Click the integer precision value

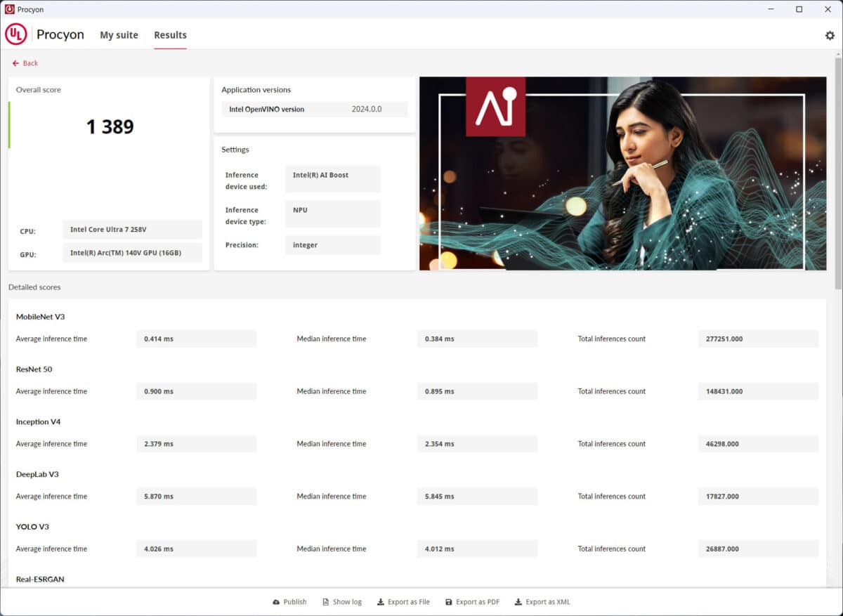click(x=333, y=245)
